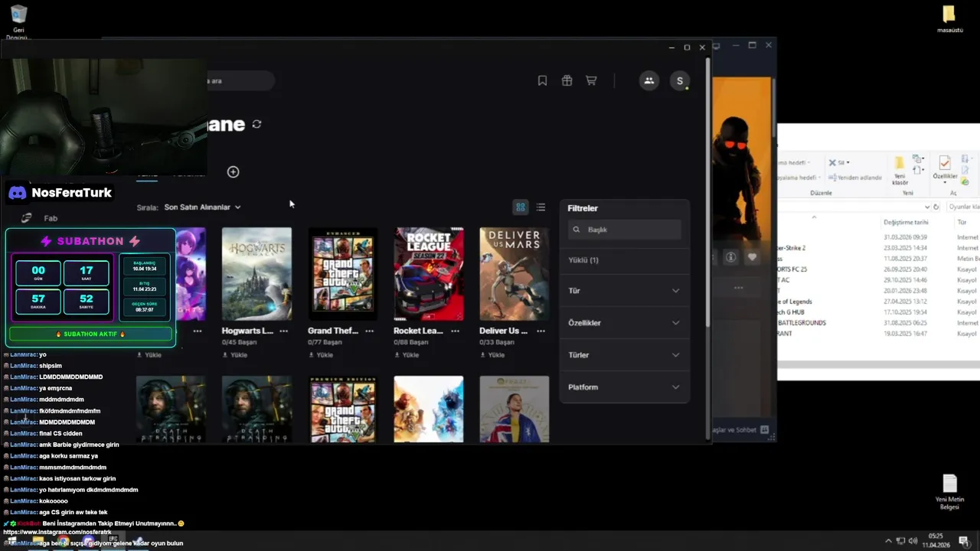Click Yeni klasör in File Explorer
The width and height of the screenshot is (980, 551).
[x=900, y=170]
